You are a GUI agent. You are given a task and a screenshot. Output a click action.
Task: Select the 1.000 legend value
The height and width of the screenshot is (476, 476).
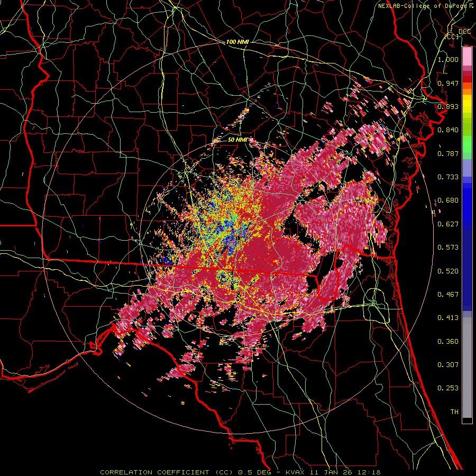click(x=448, y=59)
